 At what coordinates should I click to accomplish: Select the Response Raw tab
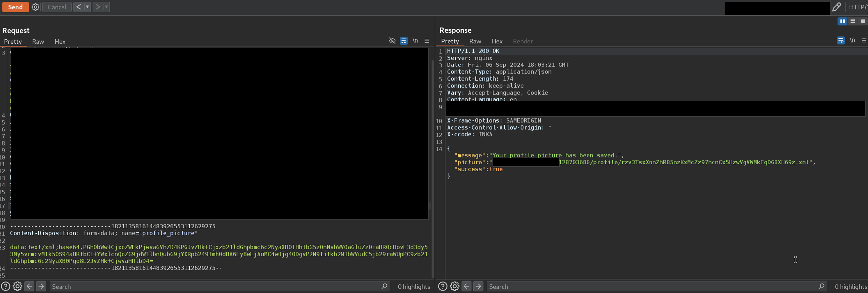(475, 41)
